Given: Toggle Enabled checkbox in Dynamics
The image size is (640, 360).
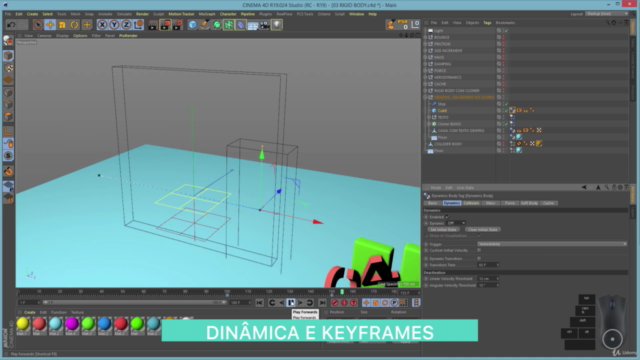Looking at the screenshot, I should pos(447,217).
